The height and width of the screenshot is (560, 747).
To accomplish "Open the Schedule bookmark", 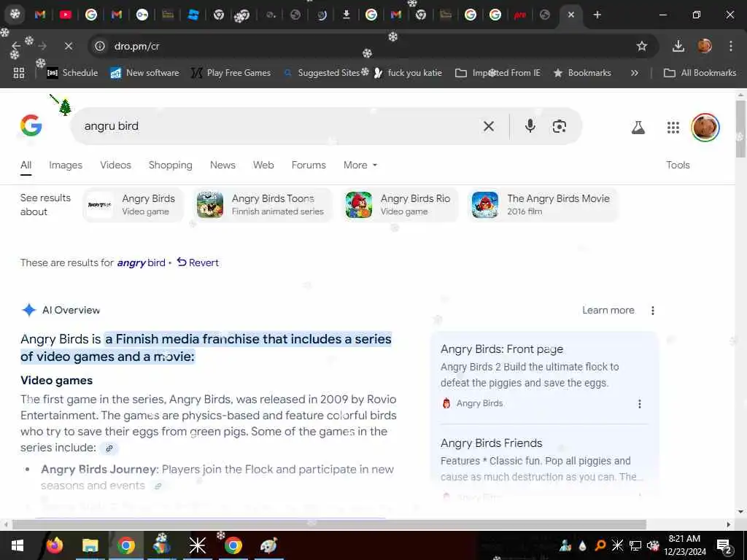I will pyautogui.click(x=72, y=73).
